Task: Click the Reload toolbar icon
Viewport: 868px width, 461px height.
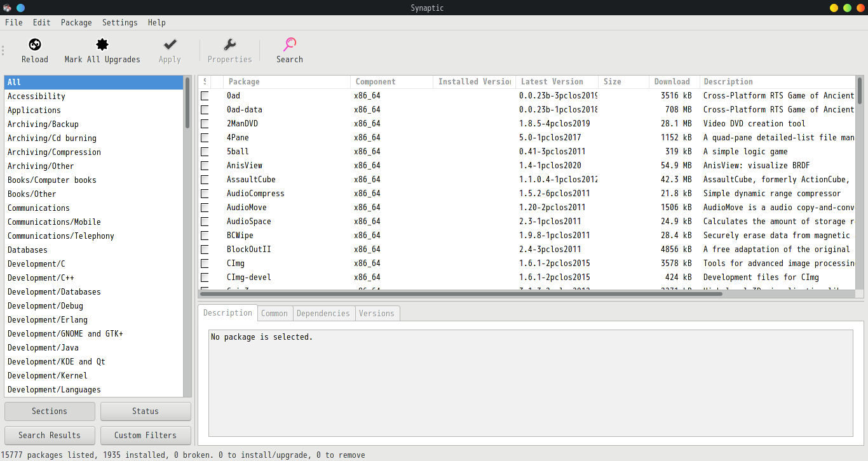Action: click(35, 44)
